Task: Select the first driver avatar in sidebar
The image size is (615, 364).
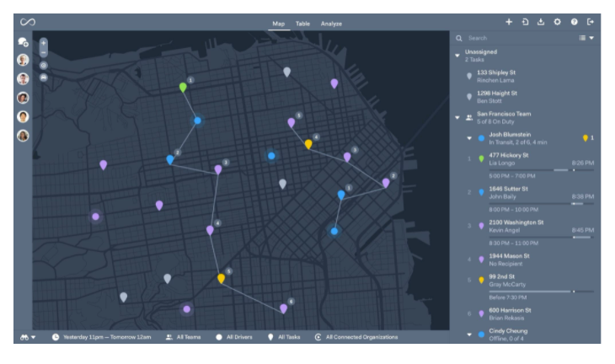Action: point(23,60)
